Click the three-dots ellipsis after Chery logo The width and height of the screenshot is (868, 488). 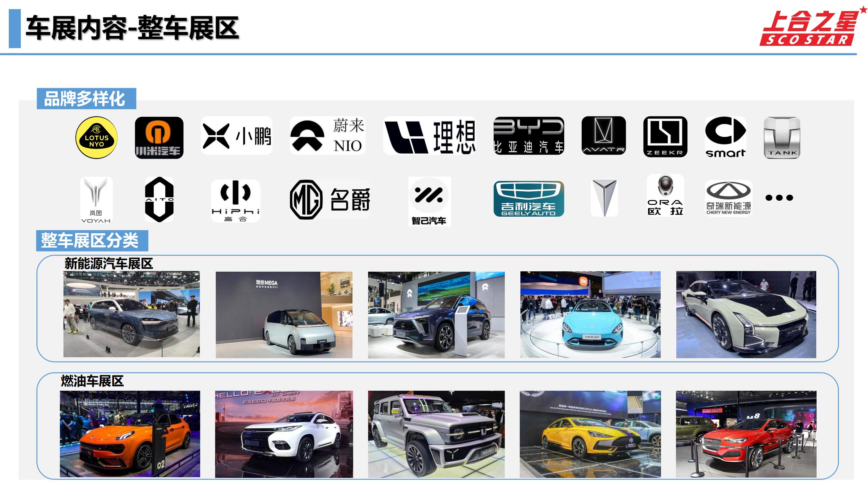pyautogui.click(x=779, y=198)
